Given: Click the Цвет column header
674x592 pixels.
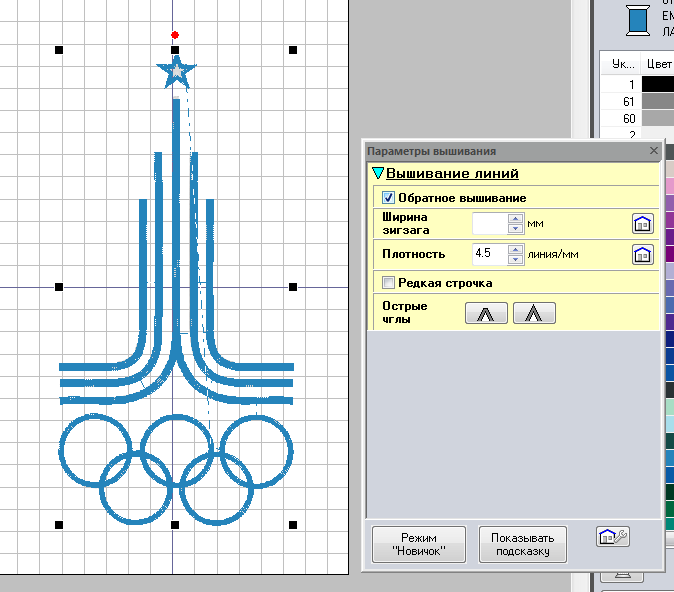Looking at the screenshot, I should [x=658, y=64].
